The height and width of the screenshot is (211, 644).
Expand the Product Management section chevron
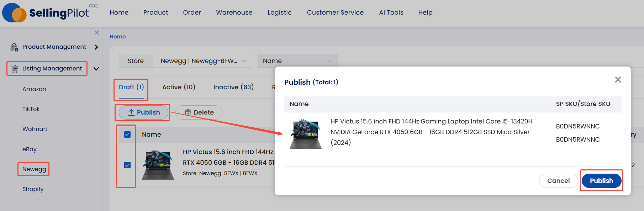[96, 47]
